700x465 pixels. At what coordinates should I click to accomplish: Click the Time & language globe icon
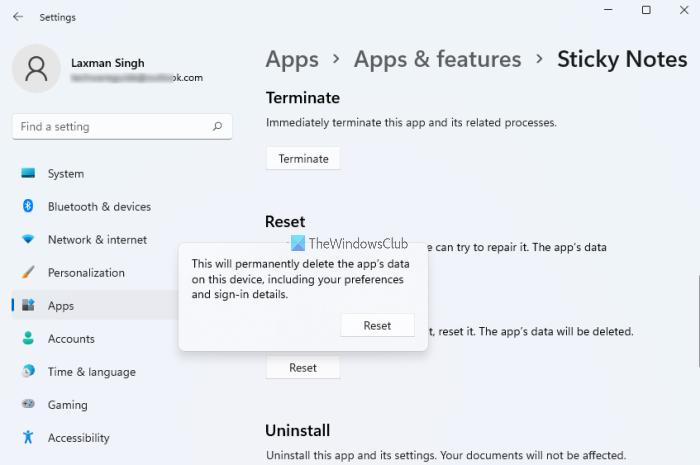point(28,372)
